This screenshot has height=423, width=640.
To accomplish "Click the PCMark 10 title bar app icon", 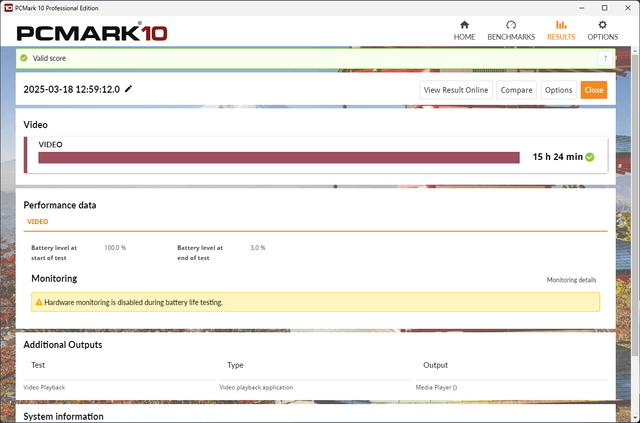I will tap(8, 8).
